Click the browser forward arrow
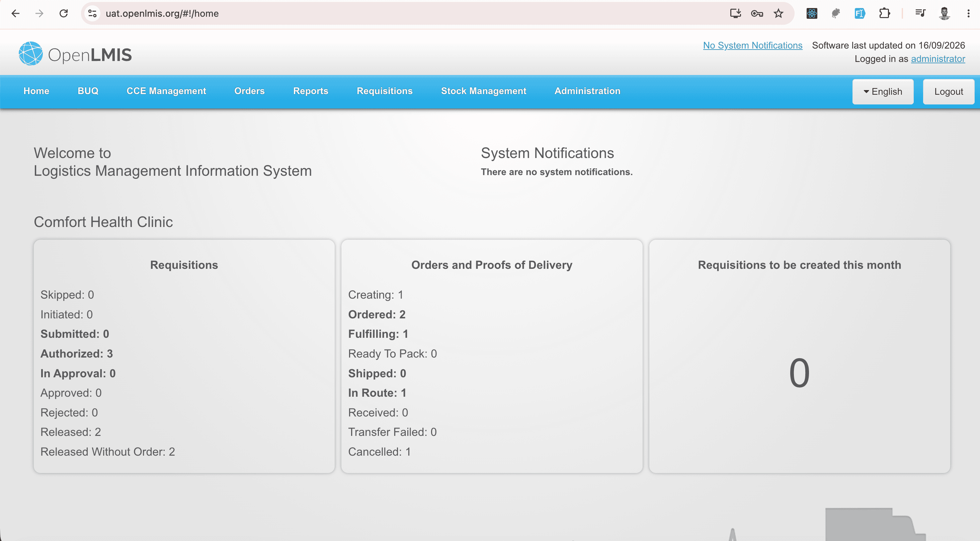 pyautogui.click(x=39, y=14)
